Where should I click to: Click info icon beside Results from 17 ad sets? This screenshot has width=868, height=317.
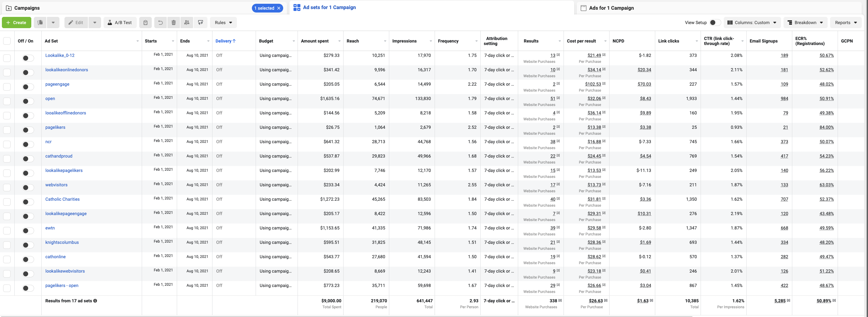coord(95,301)
